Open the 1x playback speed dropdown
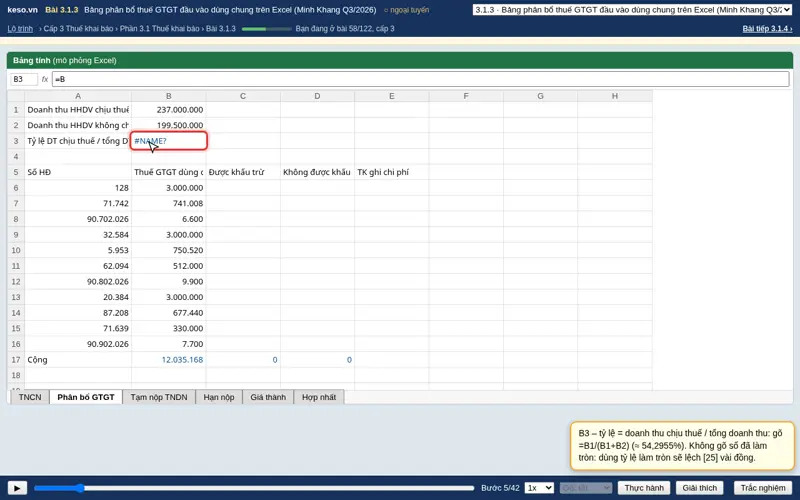 pos(539,488)
